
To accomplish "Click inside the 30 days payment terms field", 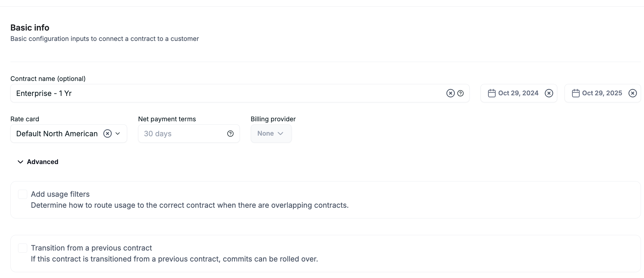I will (180, 134).
